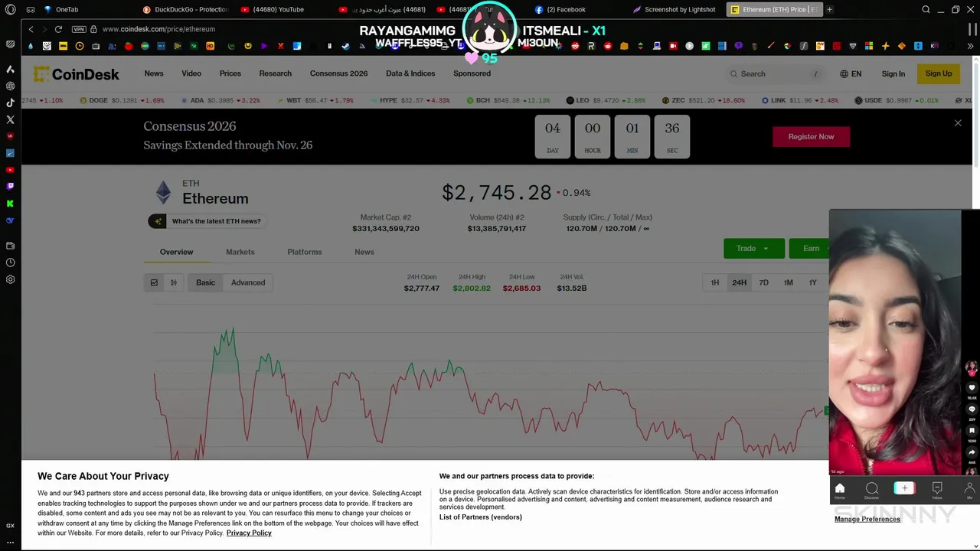Set chart range to 1Y
The width and height of the screenshot is (980, 551).
pos(812,282)
